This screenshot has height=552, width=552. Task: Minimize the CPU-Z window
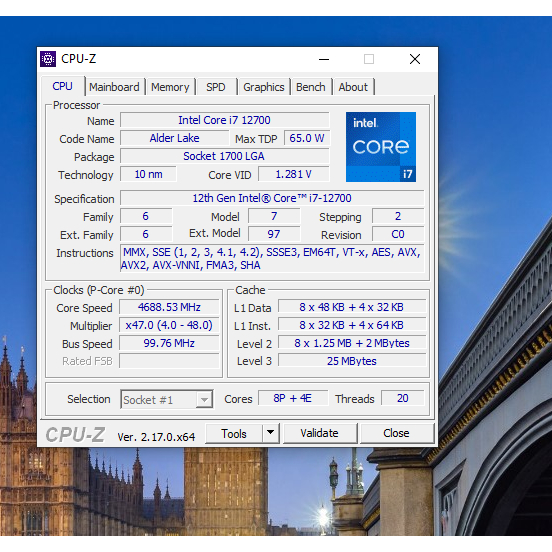[324, 59]
